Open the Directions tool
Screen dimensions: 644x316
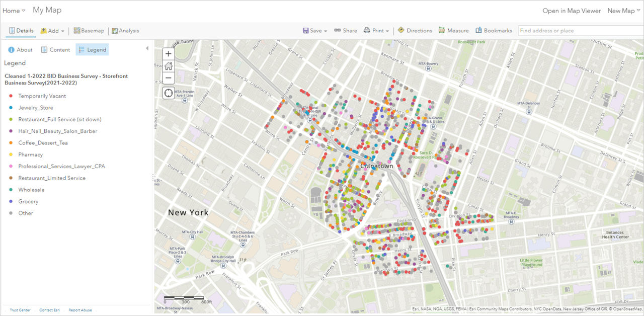click(415, 31)
